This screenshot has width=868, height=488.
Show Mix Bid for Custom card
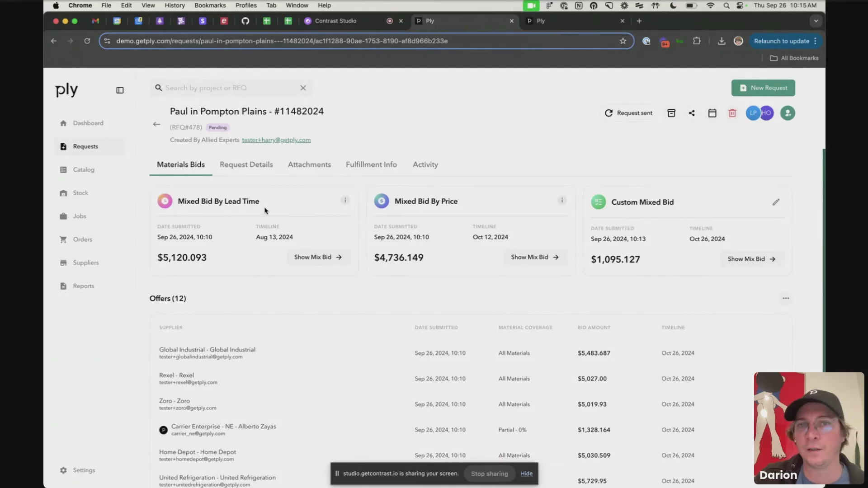pyautogui.click(x=752, y=259)
